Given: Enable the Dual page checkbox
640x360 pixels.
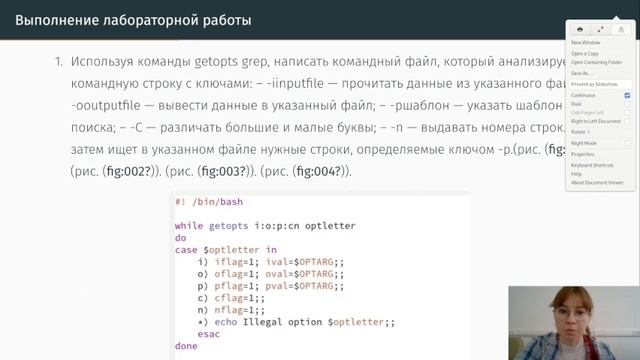Looking at the screenshot, I should [x=627, y=104].
